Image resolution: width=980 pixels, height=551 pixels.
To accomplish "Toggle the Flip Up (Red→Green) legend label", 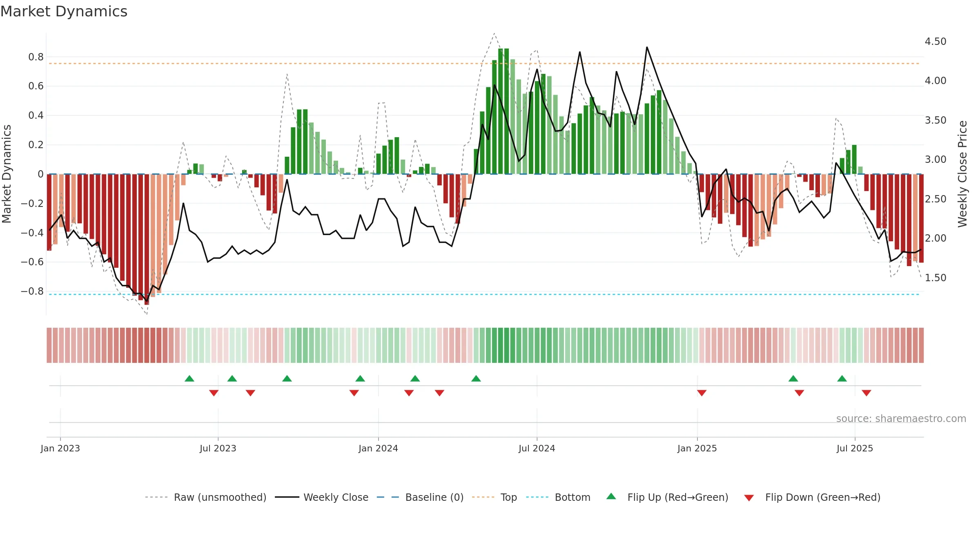I will click(678, 497).
